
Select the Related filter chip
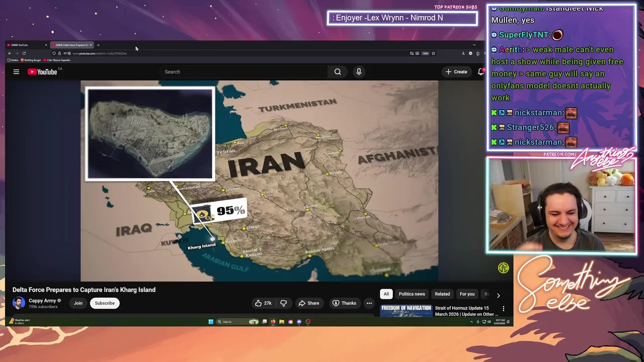click(442, 294)
